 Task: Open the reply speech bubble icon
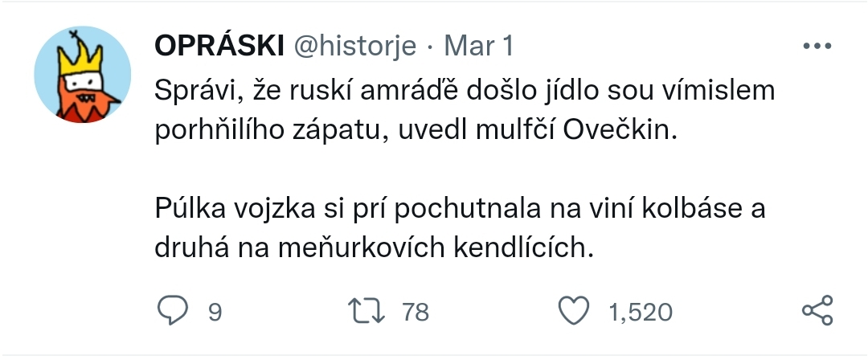pyautogui.click(x=171, y=311)
